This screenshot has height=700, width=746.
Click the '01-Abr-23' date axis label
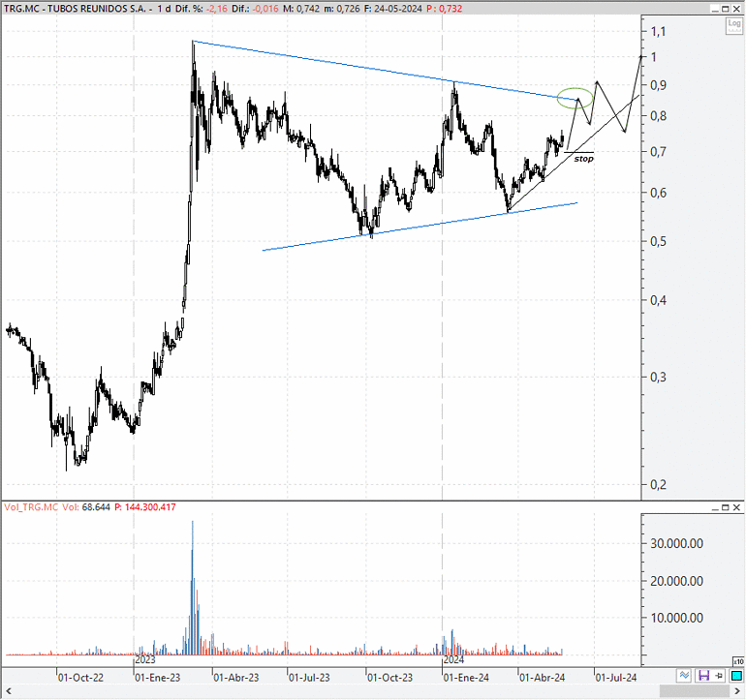[236, 678]
